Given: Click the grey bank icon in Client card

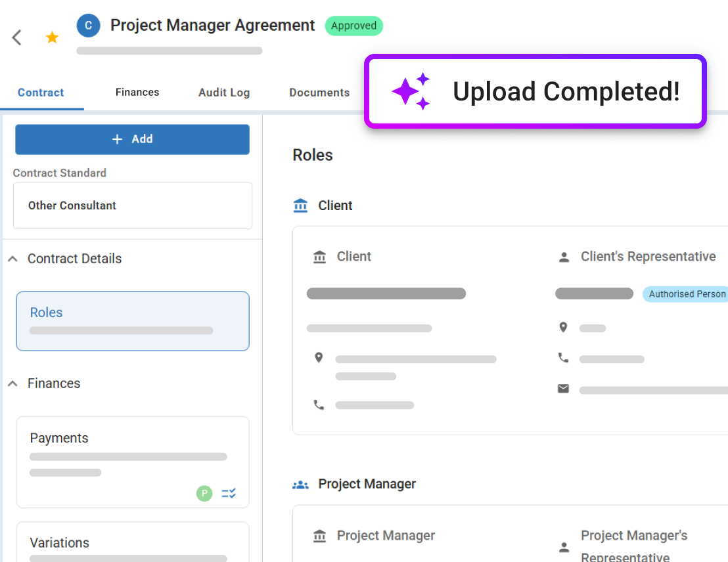Looking at the screenshot, I should pos(319,257).
